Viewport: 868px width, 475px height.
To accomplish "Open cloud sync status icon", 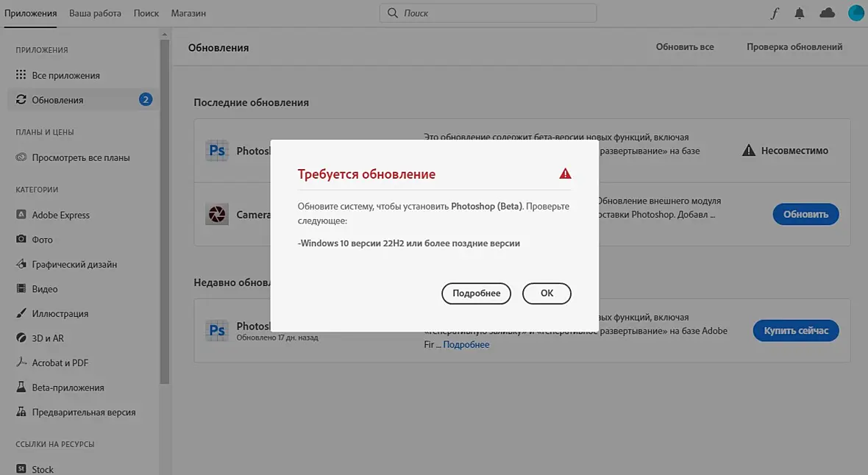I will coord(827,12).
